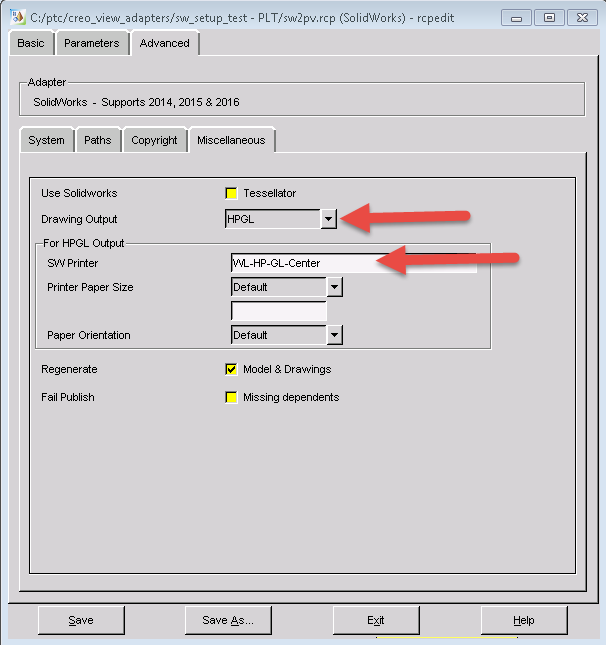The height and width of the screenshot is (645, 606).
Task: Click the Save As... button
Action: tap(228, 620)
